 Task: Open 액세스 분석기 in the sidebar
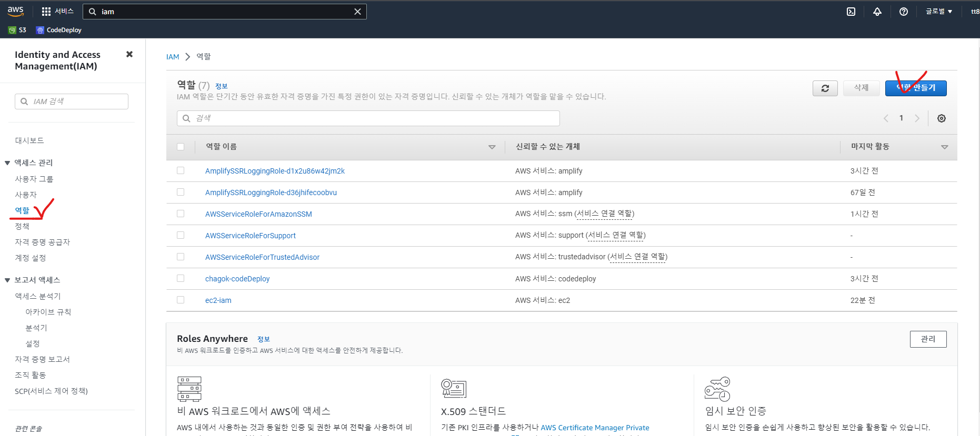tap(38, 296)
